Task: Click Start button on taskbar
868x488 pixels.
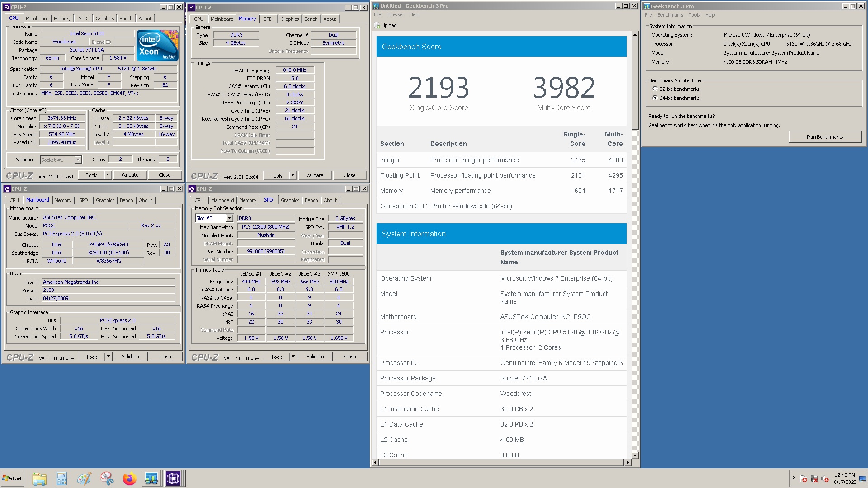Action: coord(12,479)
